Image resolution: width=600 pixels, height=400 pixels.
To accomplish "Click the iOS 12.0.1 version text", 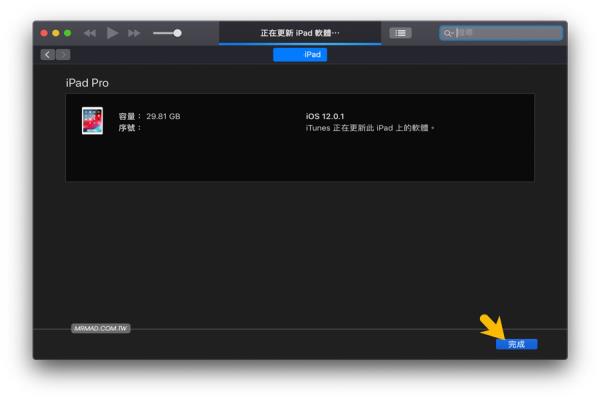I will [325, 116].
